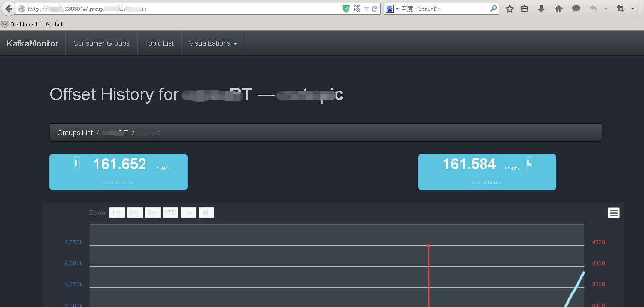This screenshot has height=307, width=644.
Task: Set chart zoom to YTD
Action: [171, 213]
